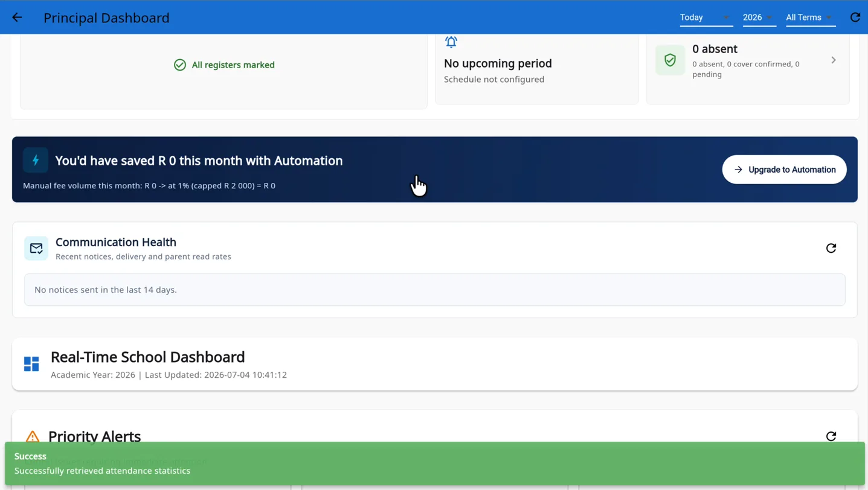The width and height of the screenshot is (868, 490).
Task: Refresh the dashboard from the header
Action: (855, 17)
